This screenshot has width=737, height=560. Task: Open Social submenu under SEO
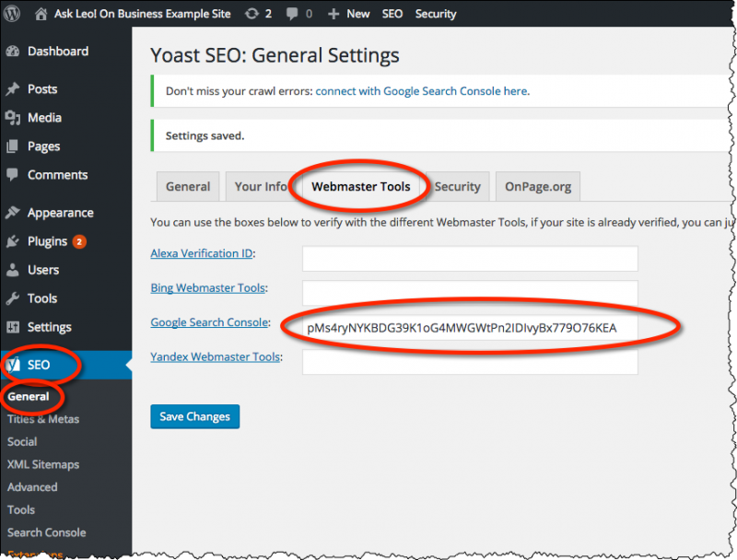point(22,441)
